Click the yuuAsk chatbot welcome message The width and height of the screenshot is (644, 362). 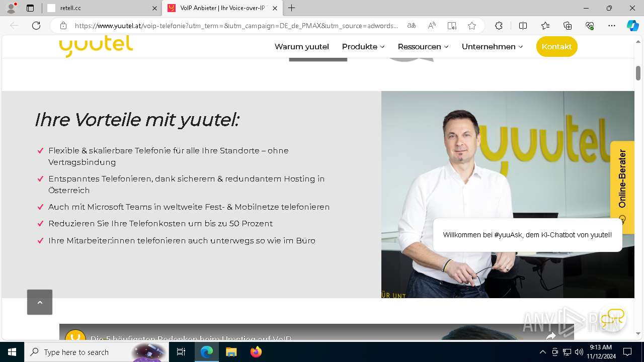point(527,235)
